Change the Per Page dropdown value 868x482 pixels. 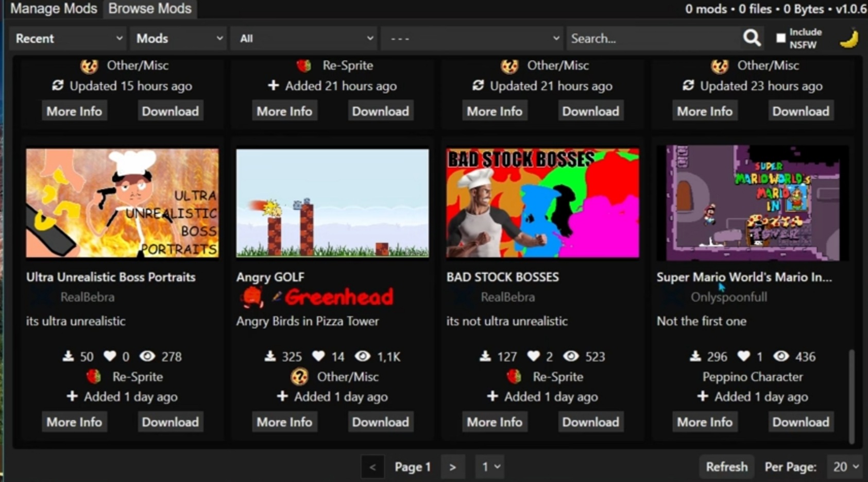pyautogui.click(x=845, y=467)
